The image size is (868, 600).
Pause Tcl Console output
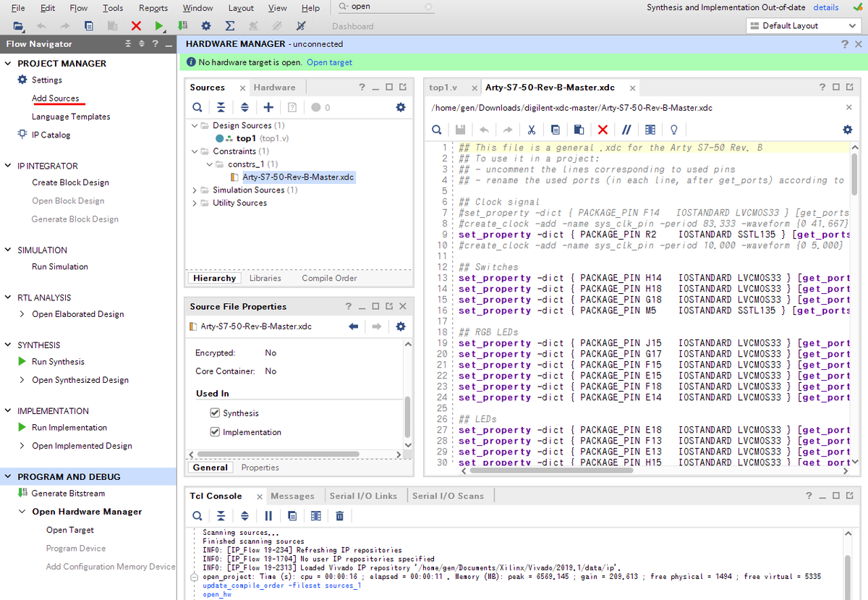[x=268, y=516]
